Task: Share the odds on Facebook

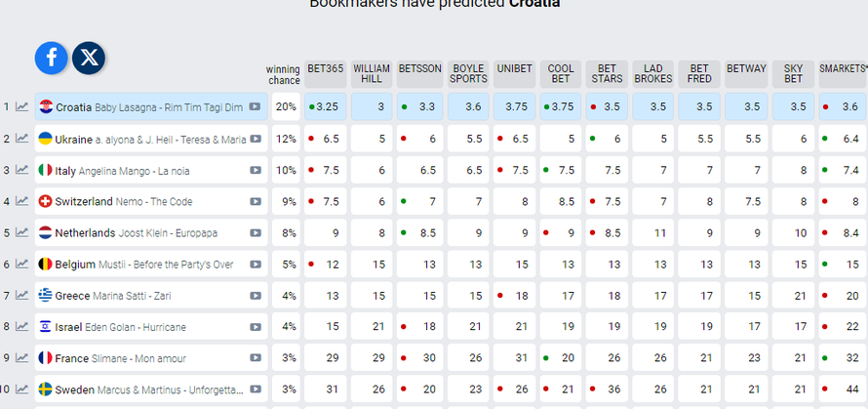Action: [52, 58]
